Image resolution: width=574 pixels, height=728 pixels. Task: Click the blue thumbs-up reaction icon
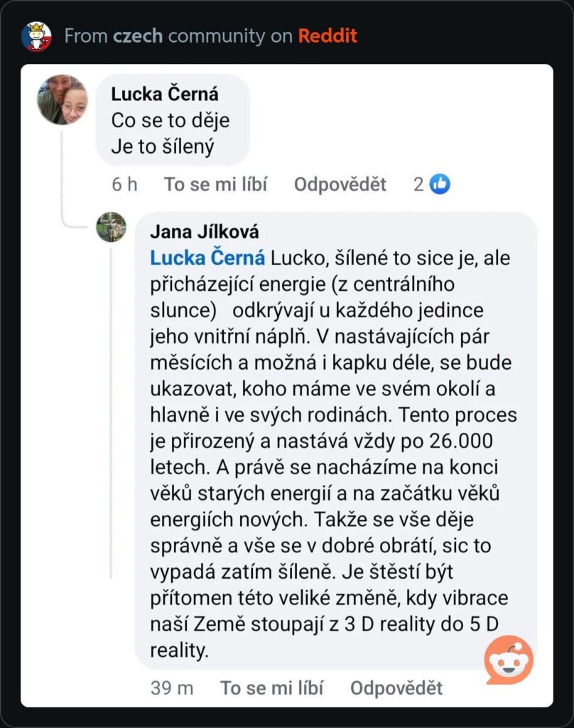tap(440, 184)
